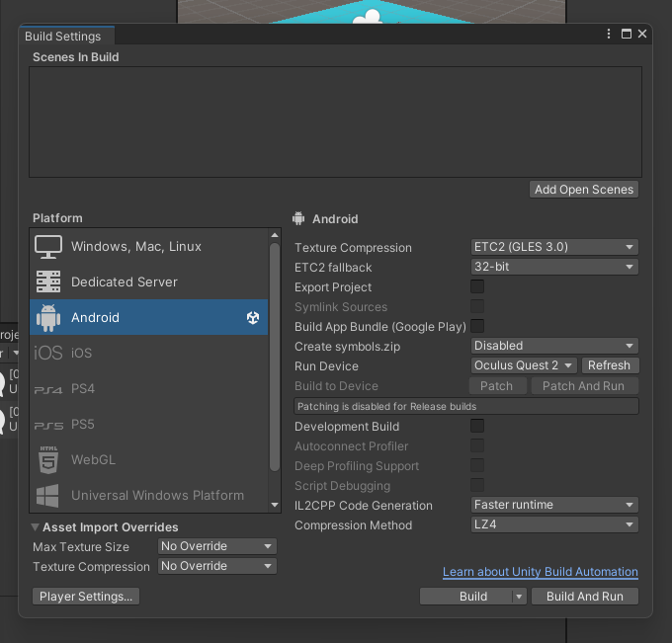
Task: Open the Run Device Oculus Quest 2 dropdown
Action: click(524, 365)
